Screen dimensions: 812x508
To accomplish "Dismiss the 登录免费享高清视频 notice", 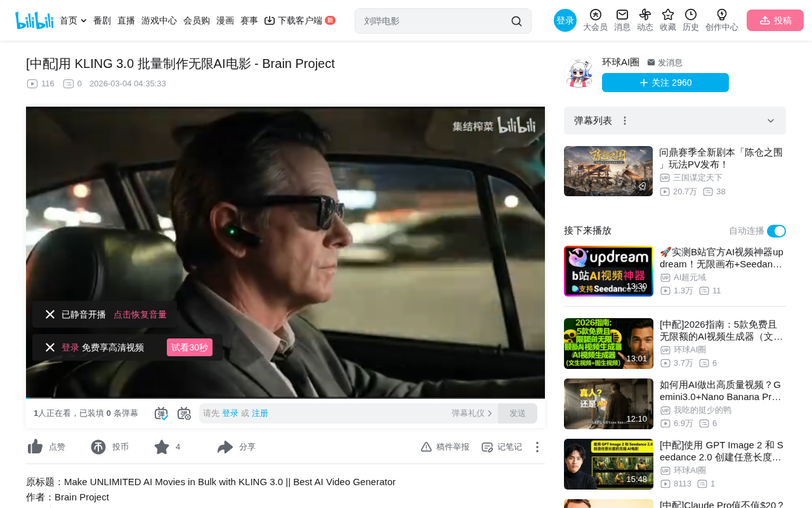I will click(50, 347).
